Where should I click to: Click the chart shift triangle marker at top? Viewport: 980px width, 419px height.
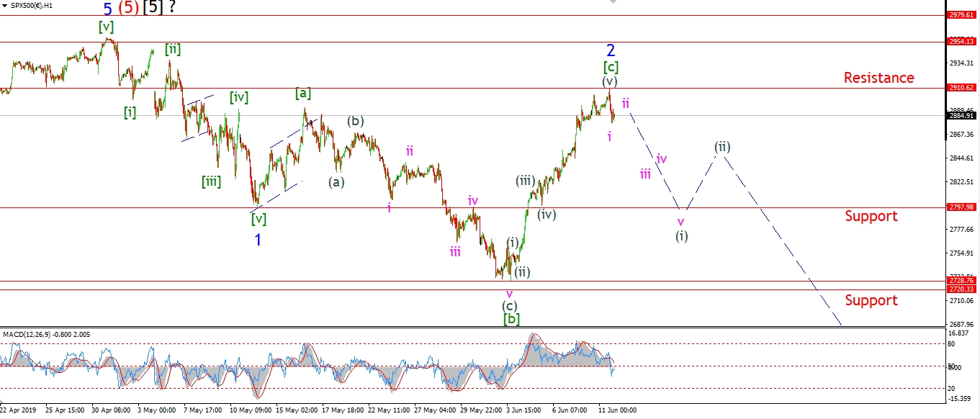613,3
